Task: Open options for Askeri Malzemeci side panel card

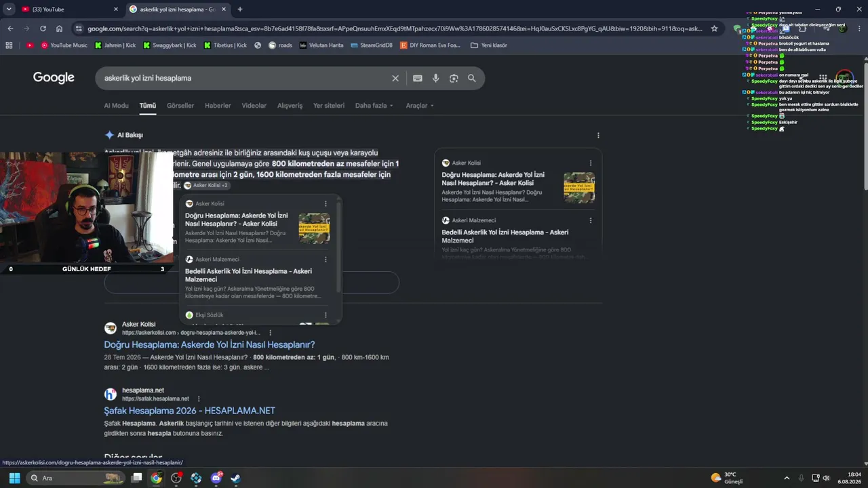Action: [591, 220]
